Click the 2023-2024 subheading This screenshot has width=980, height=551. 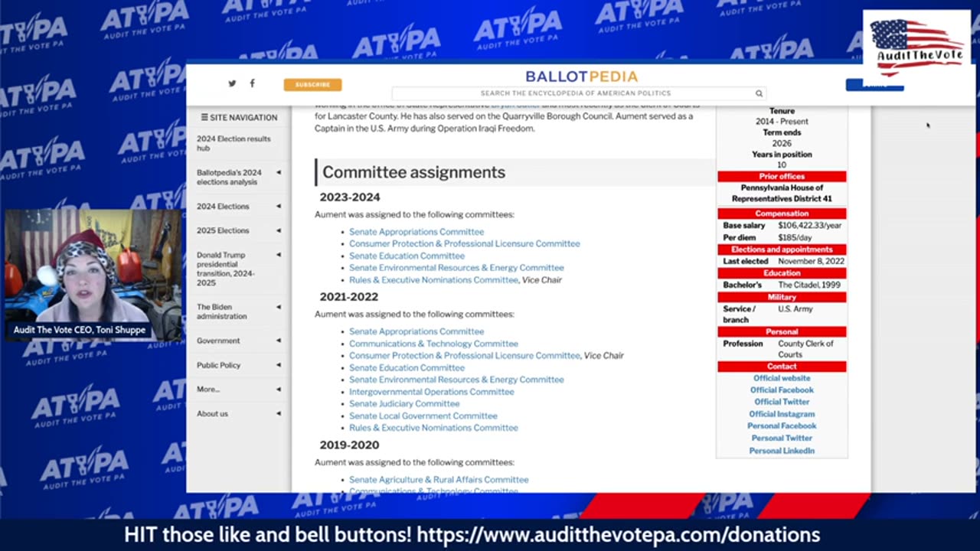click(350, 197)
